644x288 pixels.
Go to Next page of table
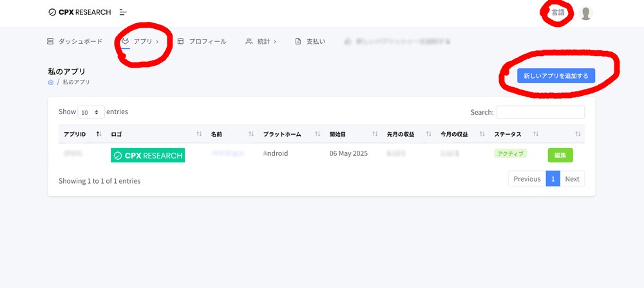click(x=572, y=178)
